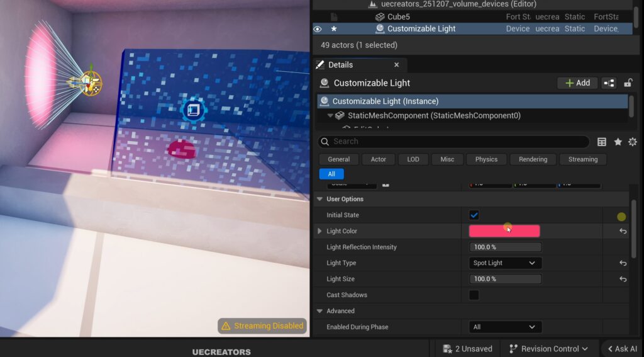Open the Ask AI panel button

[622, 349]
